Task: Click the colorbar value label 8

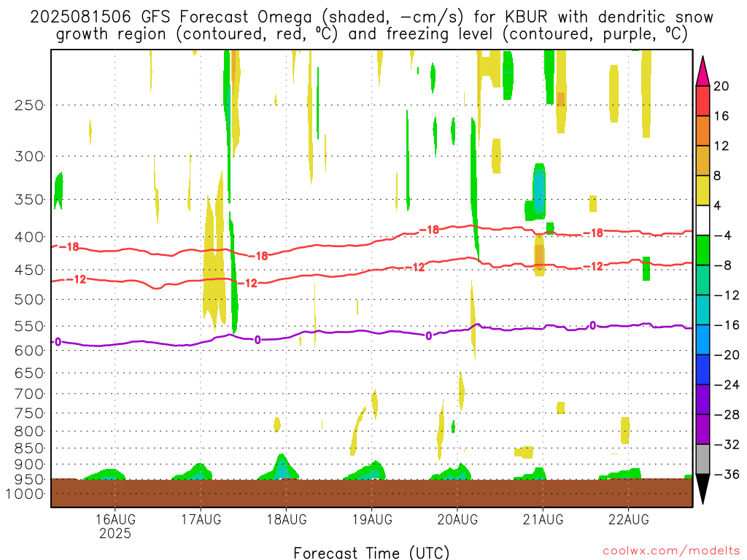Action: tap(717, 176)
